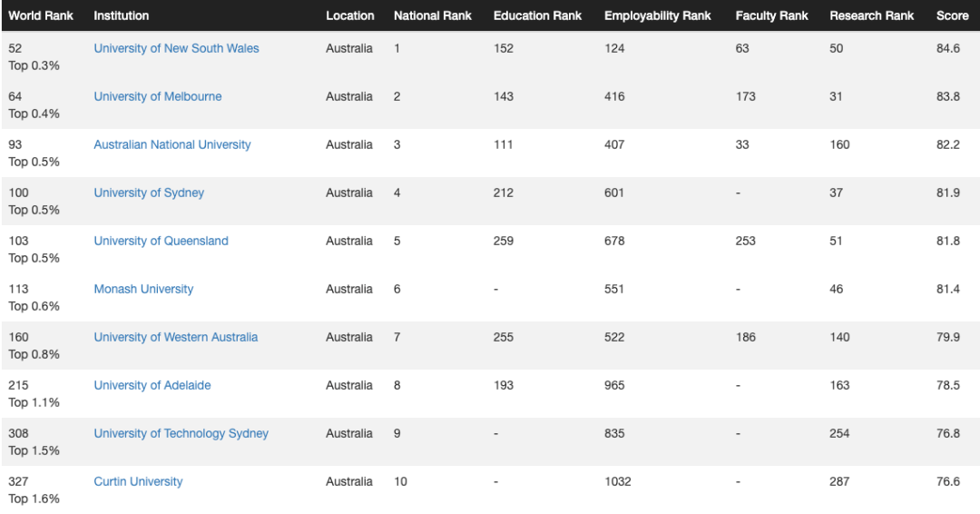This screenshot has width=980, height=514.
Task: Open Monash University link
Action: coord(143,289)
